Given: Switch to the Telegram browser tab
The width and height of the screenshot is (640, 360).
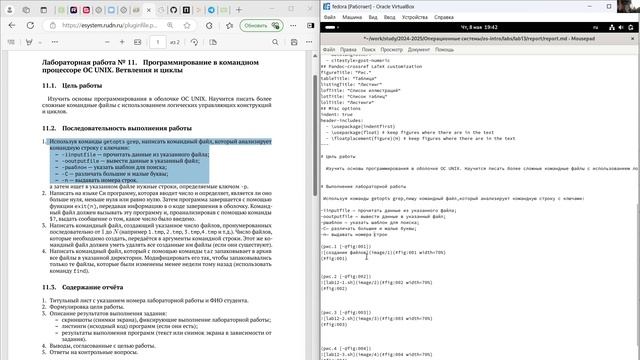Looking at the screenshot, I should pos(211,10).
